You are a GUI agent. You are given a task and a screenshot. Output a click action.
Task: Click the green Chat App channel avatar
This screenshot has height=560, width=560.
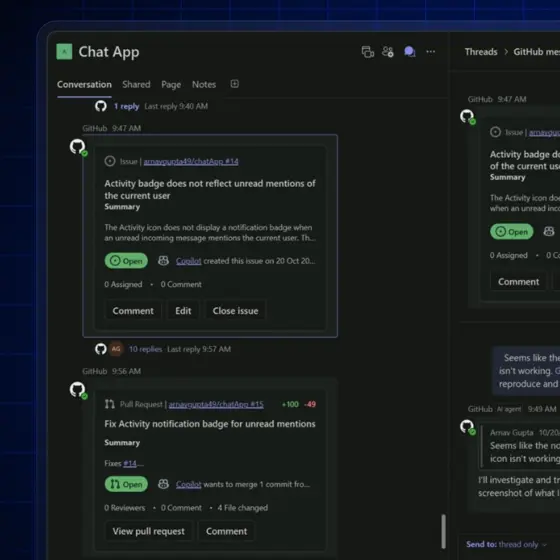[x=64, y=52]
